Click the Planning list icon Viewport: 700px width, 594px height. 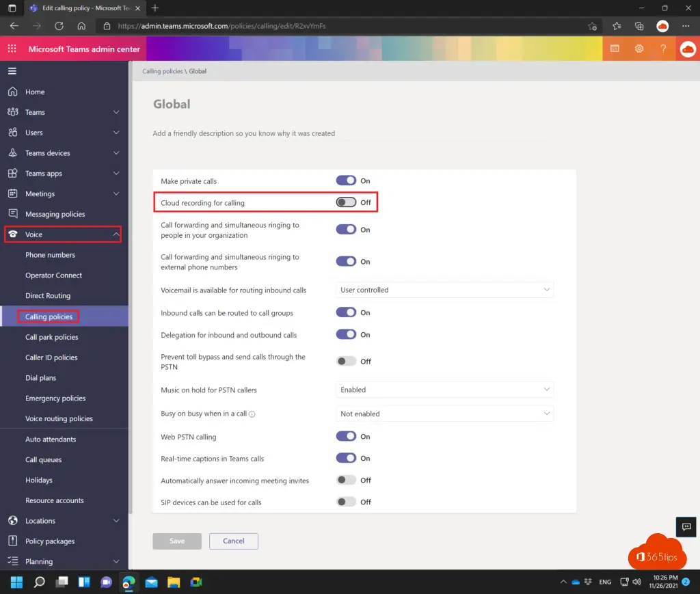[x=12, y=561]
